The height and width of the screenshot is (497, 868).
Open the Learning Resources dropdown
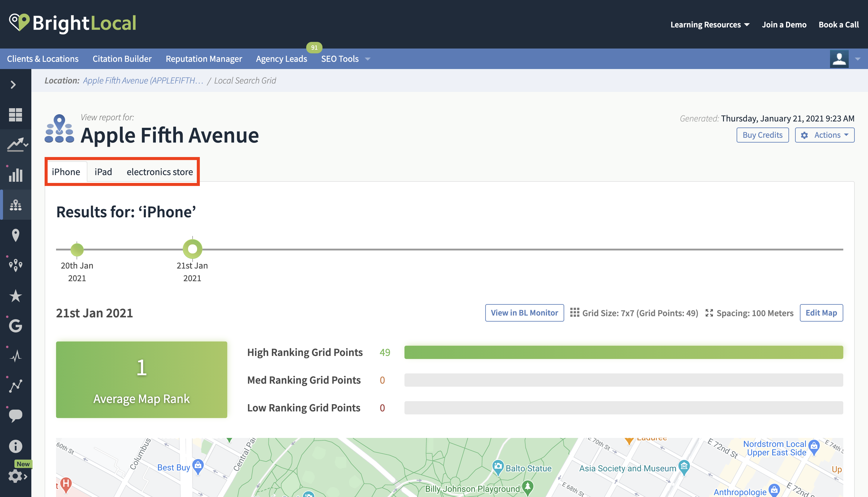[x=710, y=25]
